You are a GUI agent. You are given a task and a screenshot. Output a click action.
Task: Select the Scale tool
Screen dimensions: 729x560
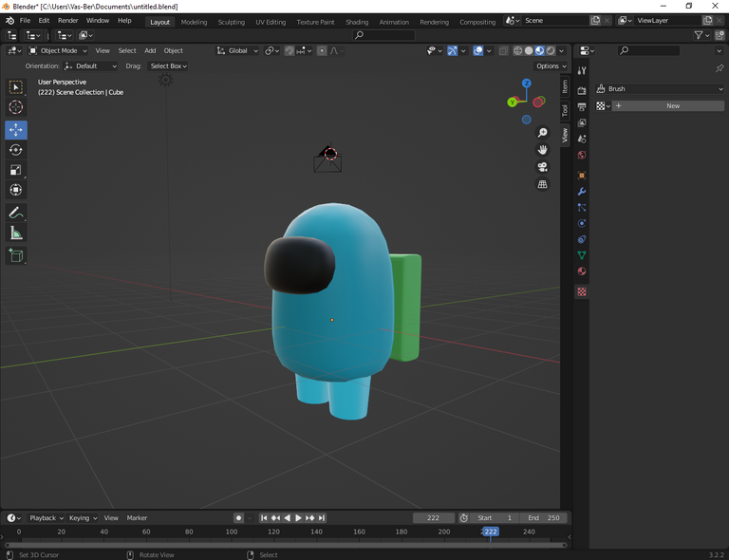point(16,170)
